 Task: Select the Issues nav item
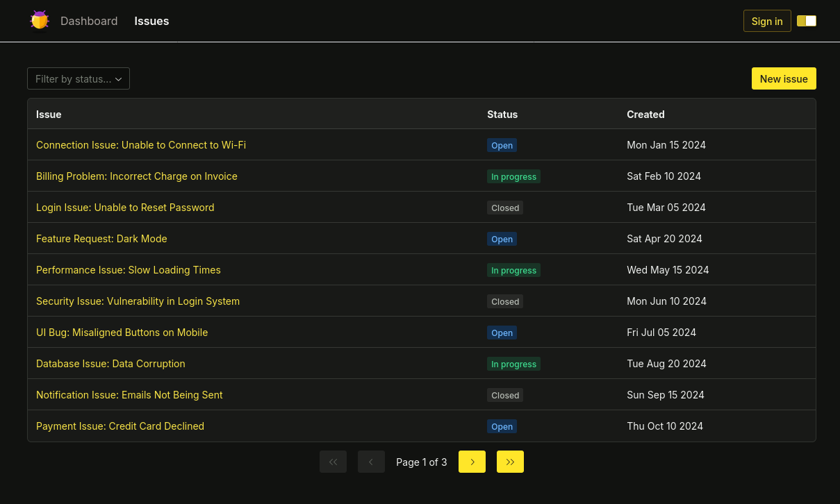coord(151,21)
